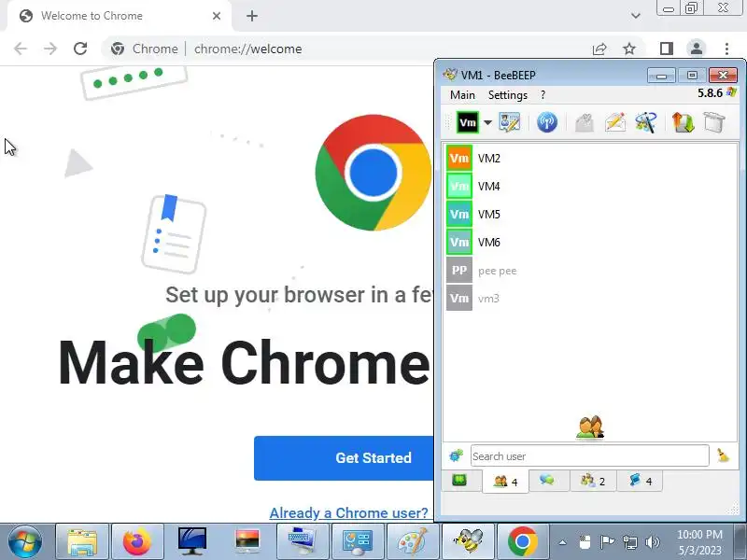Screen dimensions: 747x560
Task: Click the gear icon beside Search user
Action: coord(456,455)
